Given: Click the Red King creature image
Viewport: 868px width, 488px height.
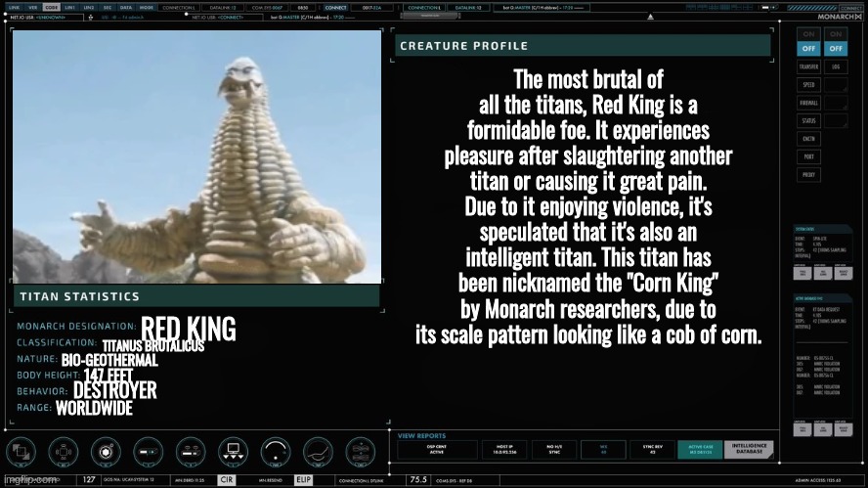Looking at the screenshot, I should (197, 156).
